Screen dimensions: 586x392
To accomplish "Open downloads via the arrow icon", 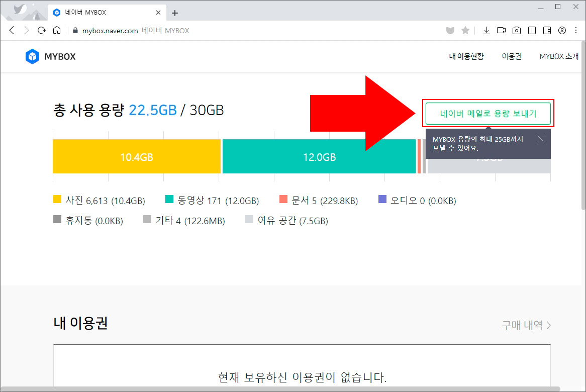I will [486, 30].
